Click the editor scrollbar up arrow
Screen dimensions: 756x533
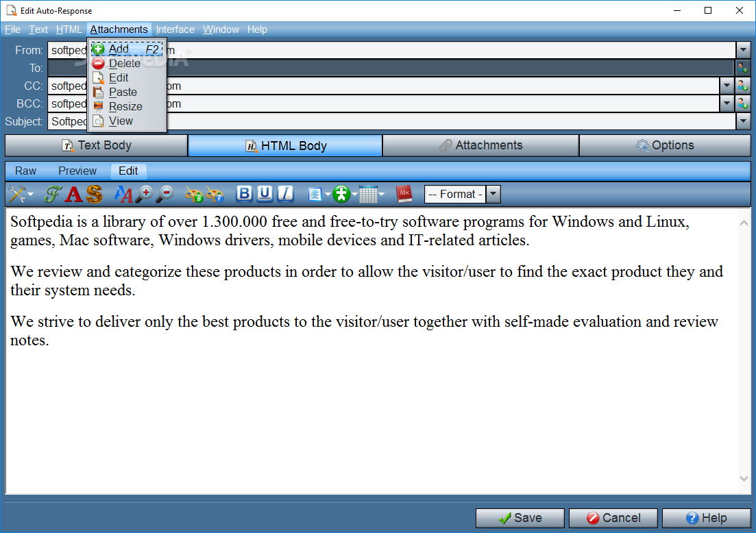tap(744, 223)
